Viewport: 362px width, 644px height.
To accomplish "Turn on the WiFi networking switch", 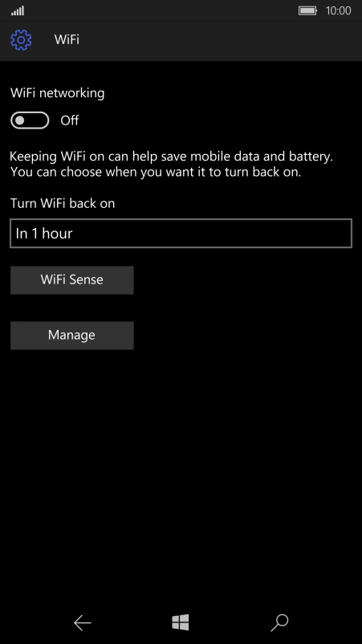I will pos(30,120).
